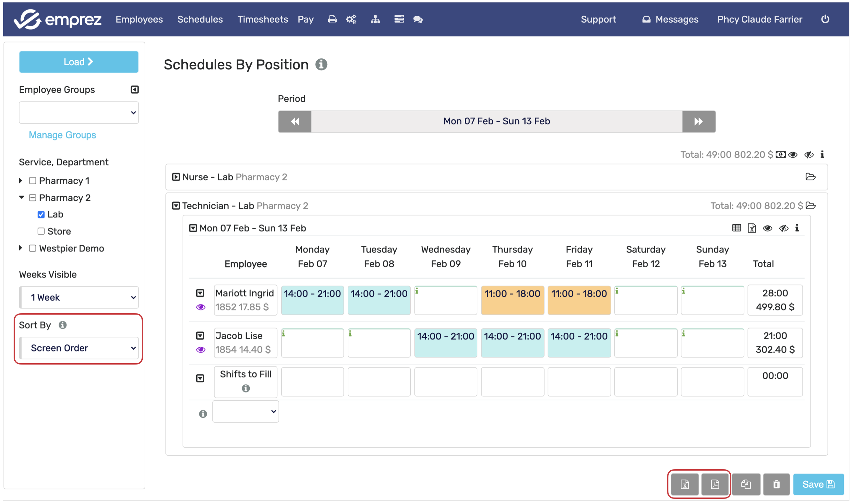Image resolution: width=851 pixels, height=504 pixels.
Task: Open the gears settings icon
Action: click(x=351, y=19)
